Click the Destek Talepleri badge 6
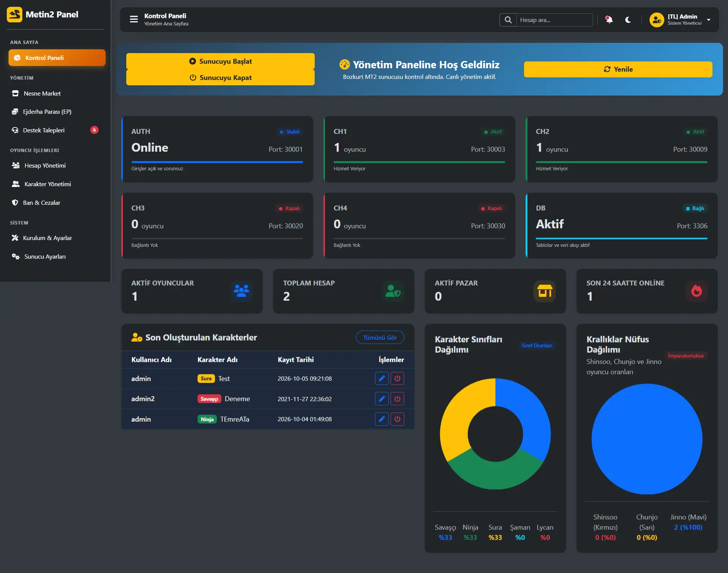 pyautogui.click(x=94, y=130)
